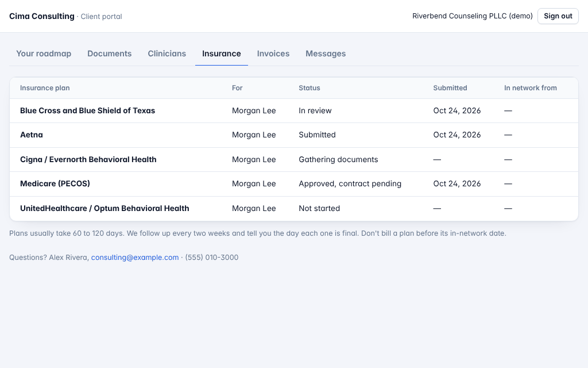This screenshot has width=588, height=368.
Task: Select the Medicare (PECOS) plan name
Action: coord(55,183)
